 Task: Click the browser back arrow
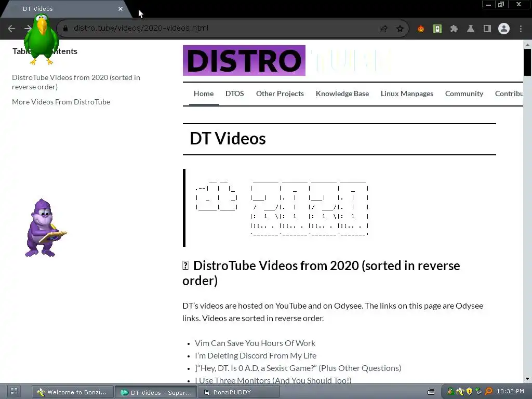11,29
